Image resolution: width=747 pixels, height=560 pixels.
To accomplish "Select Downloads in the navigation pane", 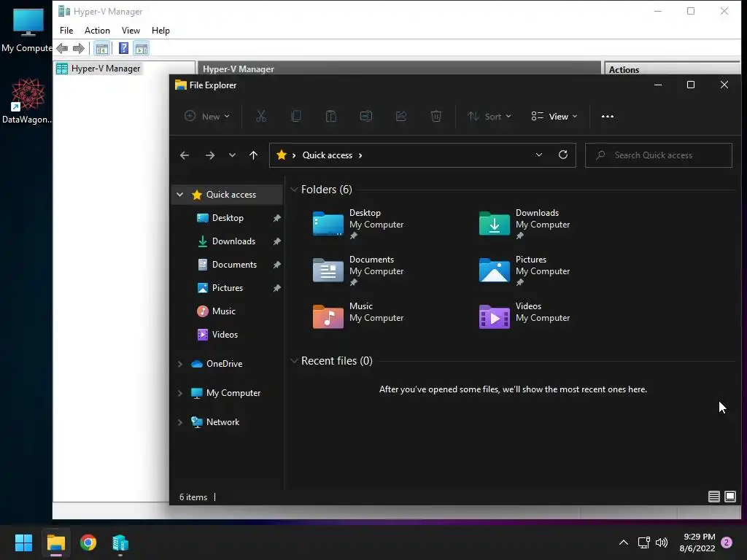I will coord(233,241).
